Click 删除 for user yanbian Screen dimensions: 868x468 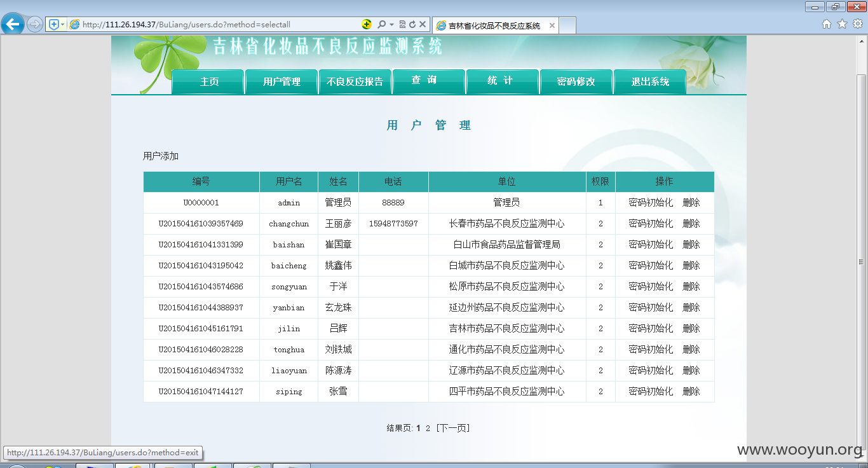(x=691, y=308)
